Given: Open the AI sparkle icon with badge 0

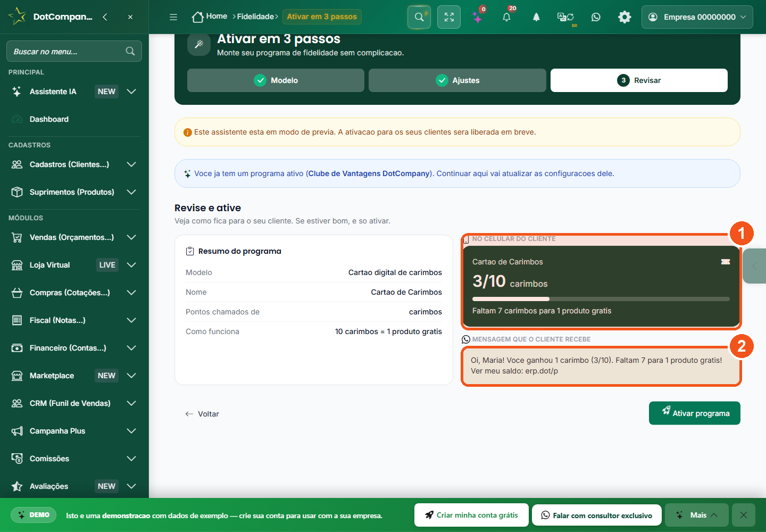Looking at the screenshot, I should (x=478, y=17).
